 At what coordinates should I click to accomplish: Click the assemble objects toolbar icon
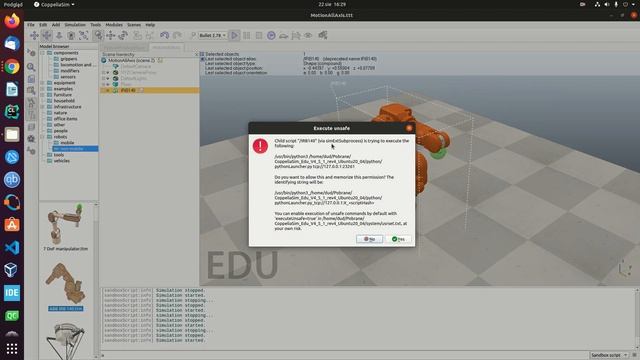137,36
